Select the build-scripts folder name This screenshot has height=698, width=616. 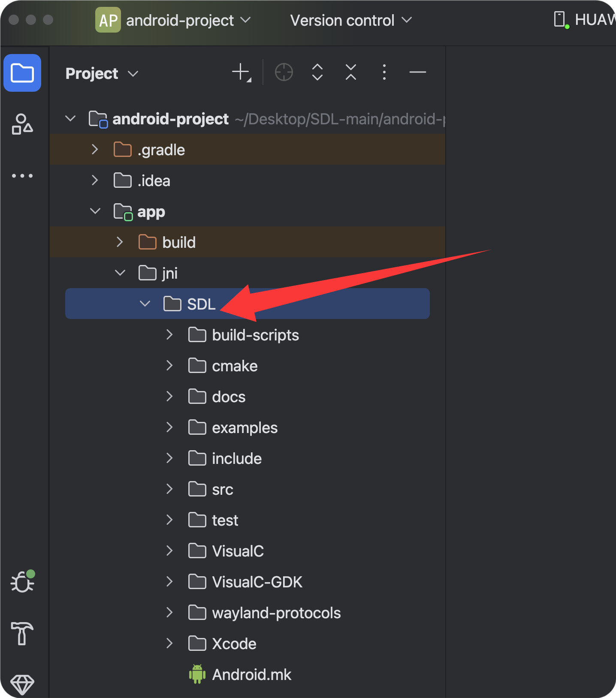(x=256, y=335)
